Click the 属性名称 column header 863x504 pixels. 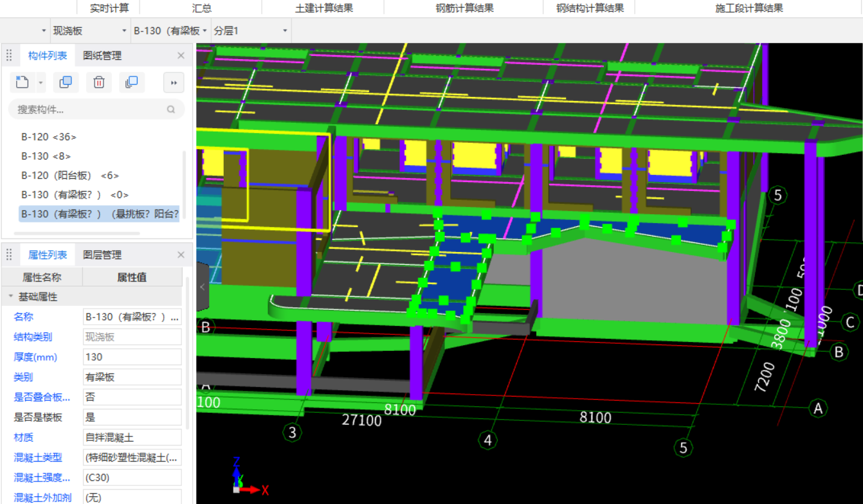[42, 277]
